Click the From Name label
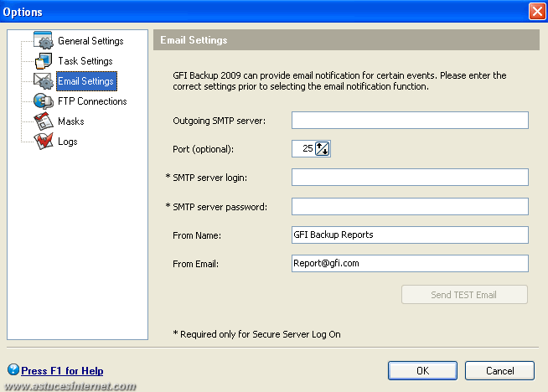The width and height of the screenshot is (548, 392). coord(197,235)
